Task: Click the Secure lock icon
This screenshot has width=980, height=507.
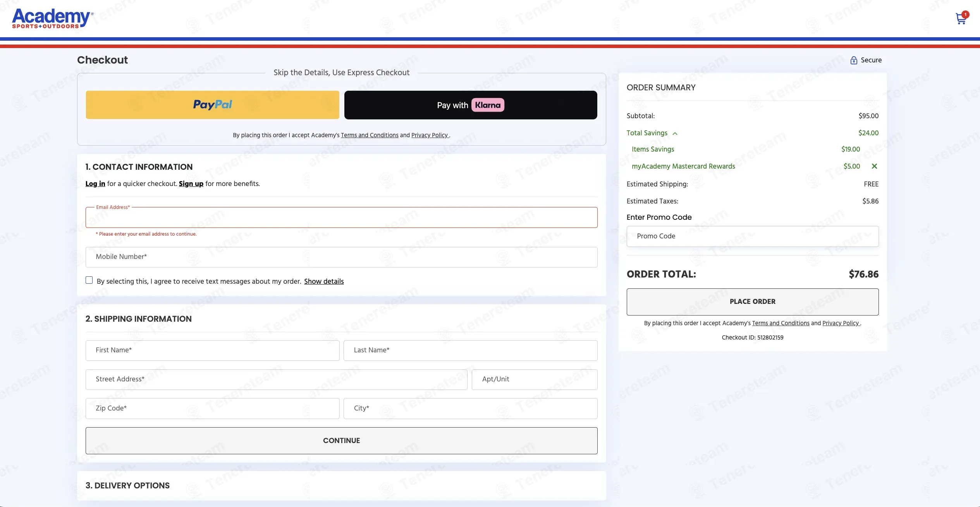Action: (x=854, y=60)
